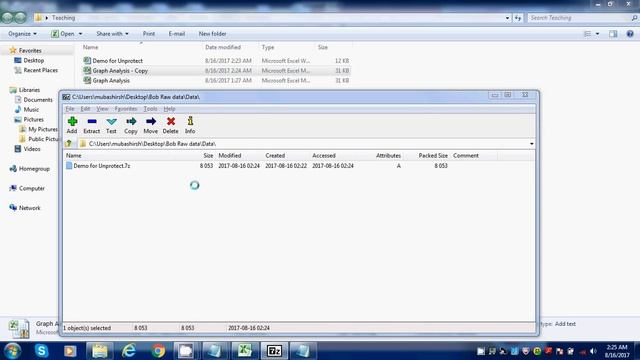This screenshot has width=640, height=360.
Task: Open 7-Zip Favorites menu
Action: click(x=126, y=109)
